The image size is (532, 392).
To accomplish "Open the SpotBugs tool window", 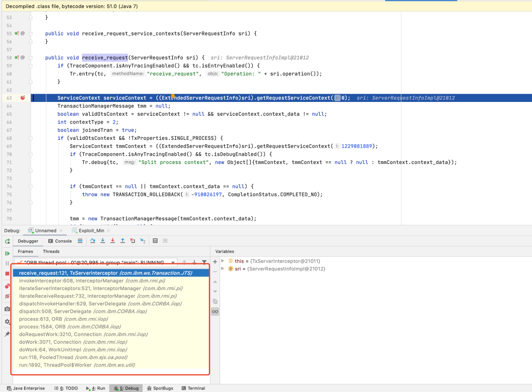I will coord(160,388).
